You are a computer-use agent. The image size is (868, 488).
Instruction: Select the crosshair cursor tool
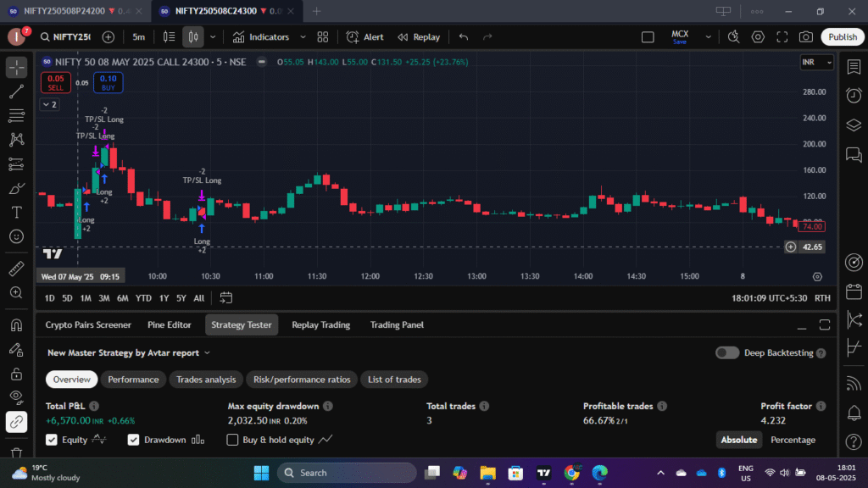point(17,67)
